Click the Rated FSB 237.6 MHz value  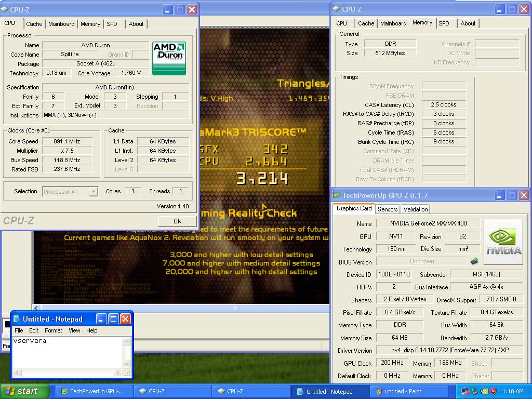67,169
